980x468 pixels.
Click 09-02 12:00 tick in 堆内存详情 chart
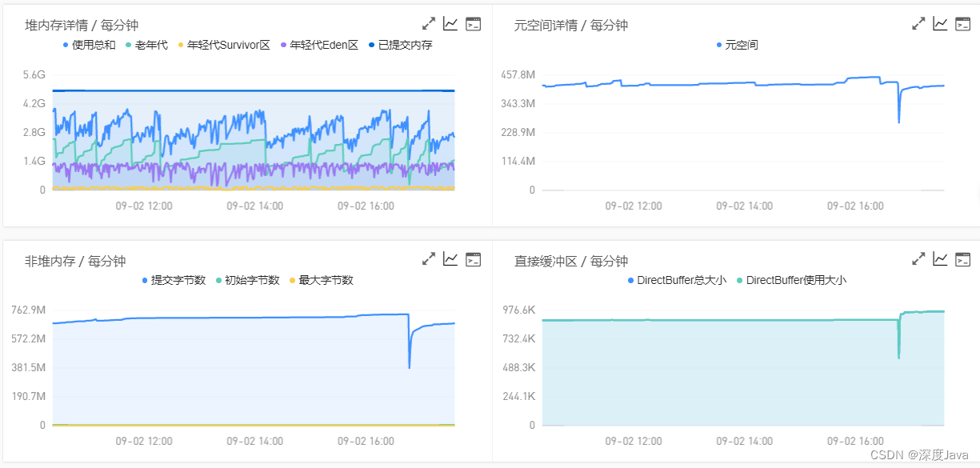pyautogui.click(x=144, y=206)
